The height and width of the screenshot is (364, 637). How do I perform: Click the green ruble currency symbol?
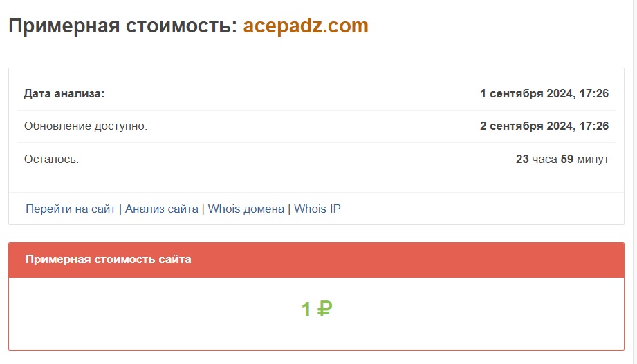[x=324, y=309]
